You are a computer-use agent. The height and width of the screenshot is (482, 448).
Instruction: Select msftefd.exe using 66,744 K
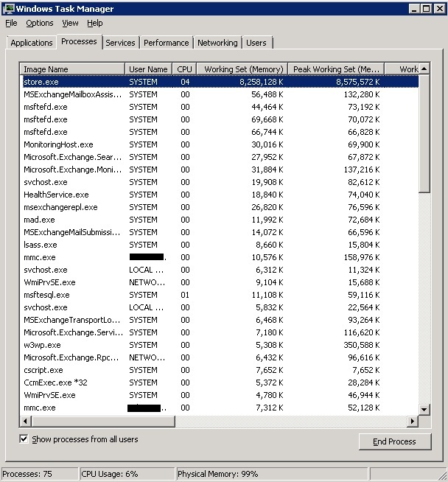(x=220, y=132)
